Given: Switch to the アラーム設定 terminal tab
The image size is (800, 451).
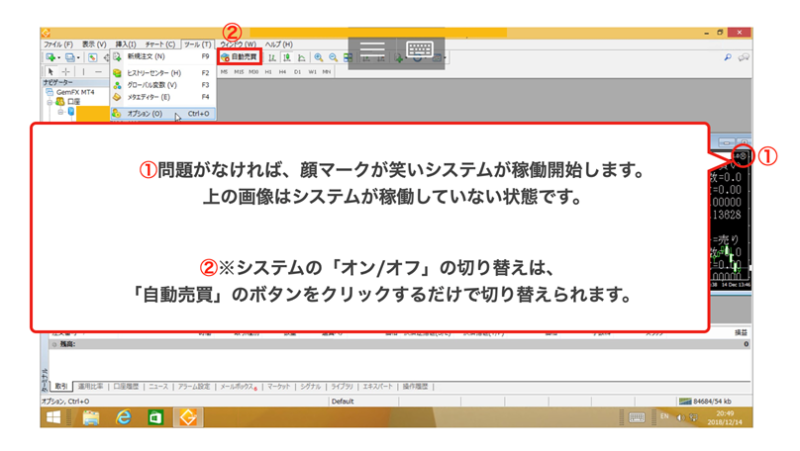Looking at the screenshot, I should tap(194, 387).
